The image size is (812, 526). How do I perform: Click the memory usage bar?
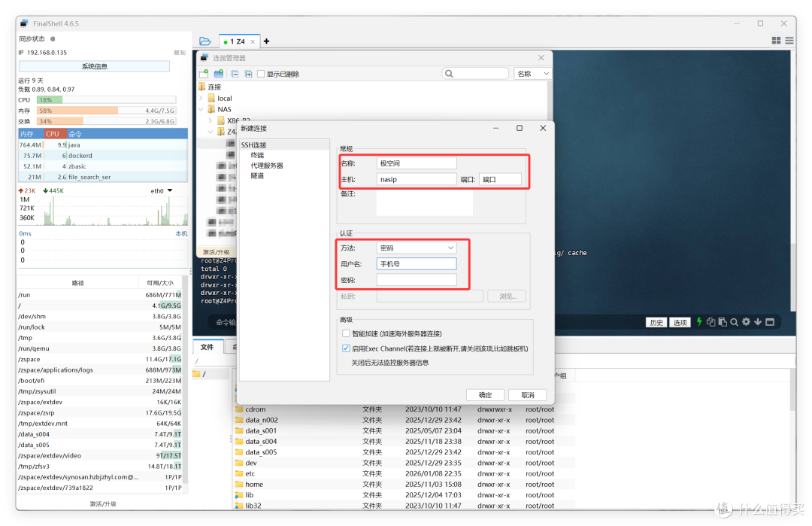pyautogui.click(x=106, y=111)
